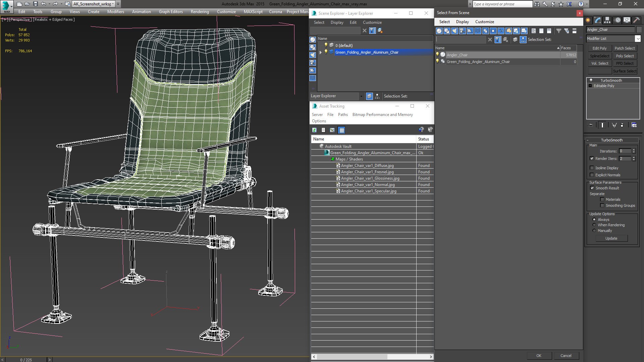Click Save File icon in quick access toolbar

[x=36, y=4]
